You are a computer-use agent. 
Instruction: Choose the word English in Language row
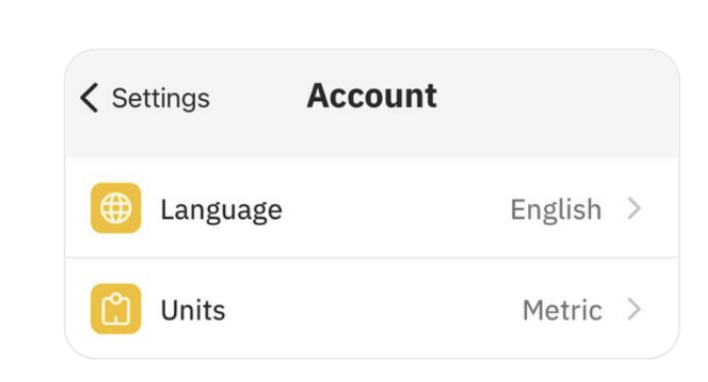pyautogui.click(x=556, y=210)
